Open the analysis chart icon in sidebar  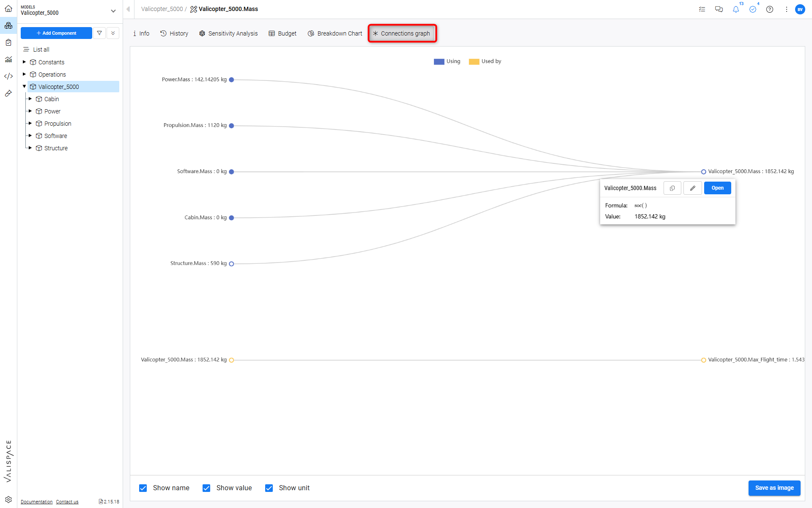pos(8,59)
